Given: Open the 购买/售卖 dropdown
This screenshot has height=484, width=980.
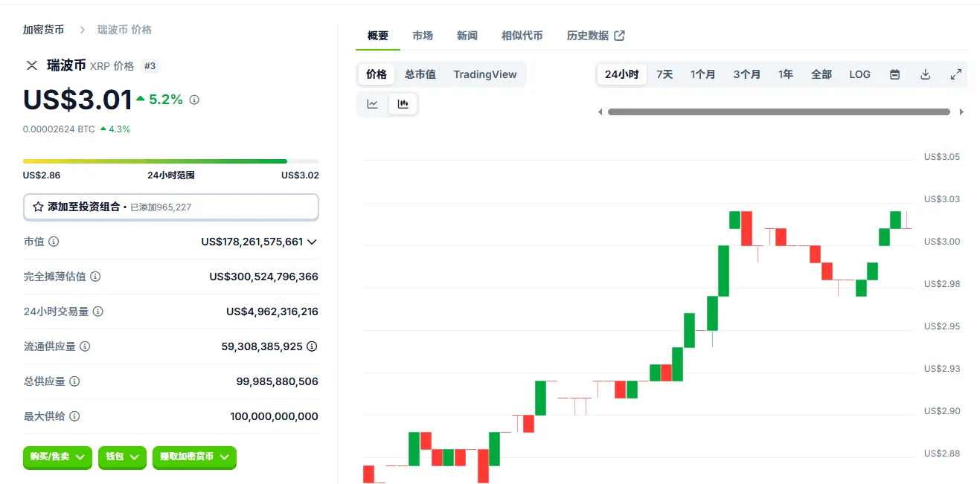Looking at the screenshot, I should (x=57, y=457).
